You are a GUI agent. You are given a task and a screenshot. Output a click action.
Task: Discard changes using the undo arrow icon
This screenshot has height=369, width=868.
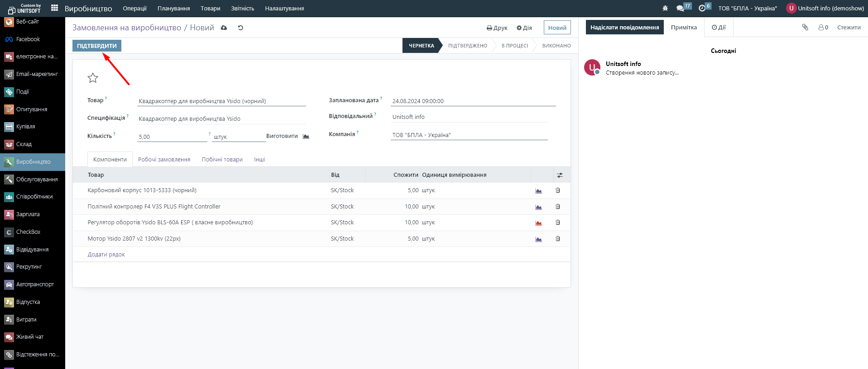(240, 28)
